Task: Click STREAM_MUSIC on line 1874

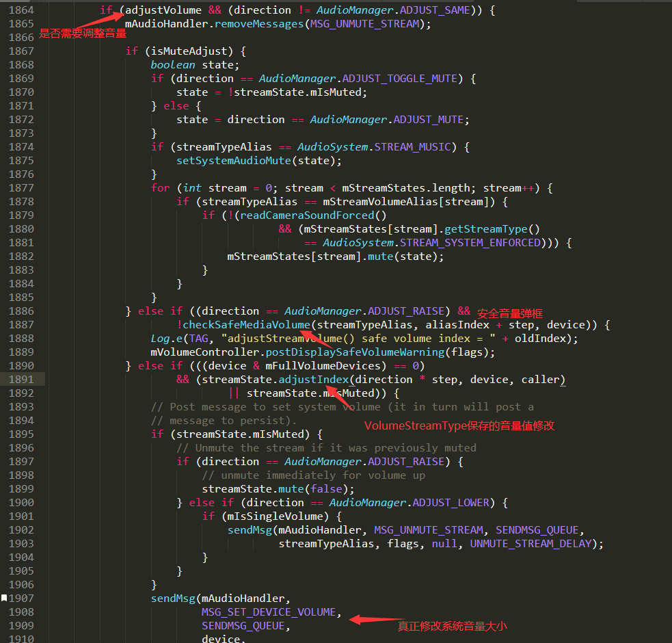Action: tap(412, 147)
